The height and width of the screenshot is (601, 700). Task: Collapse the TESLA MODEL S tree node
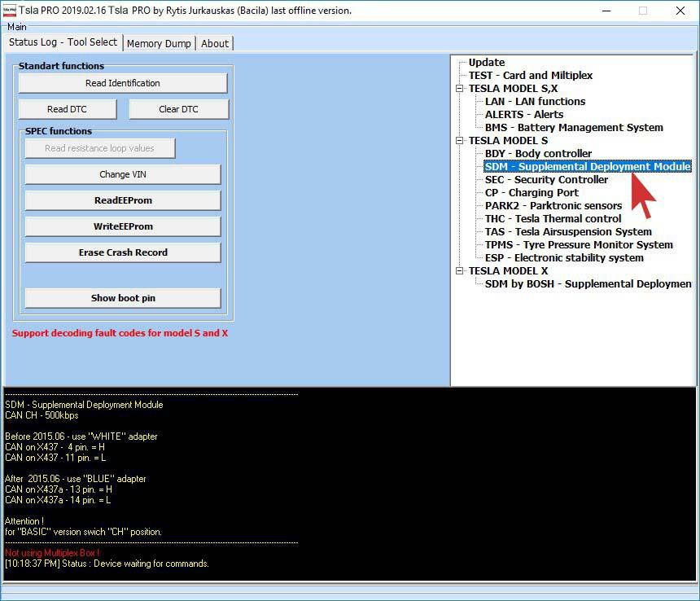point(459,141)
